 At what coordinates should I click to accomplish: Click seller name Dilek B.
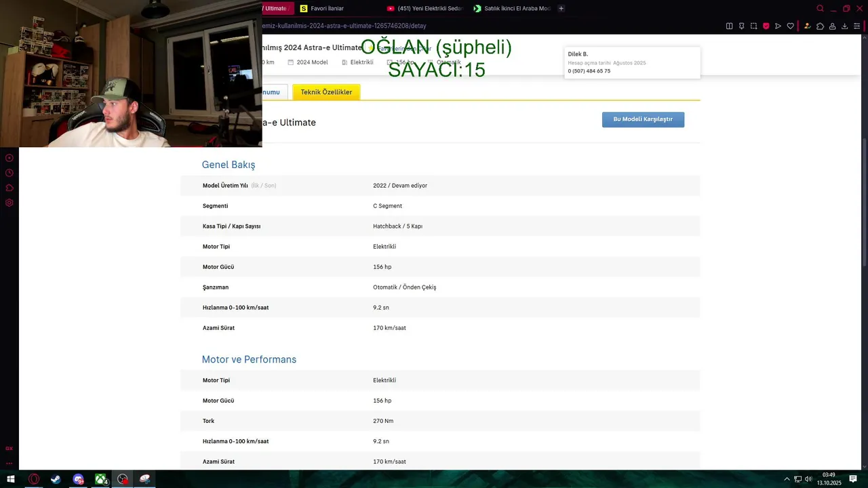tap(578, 54)
